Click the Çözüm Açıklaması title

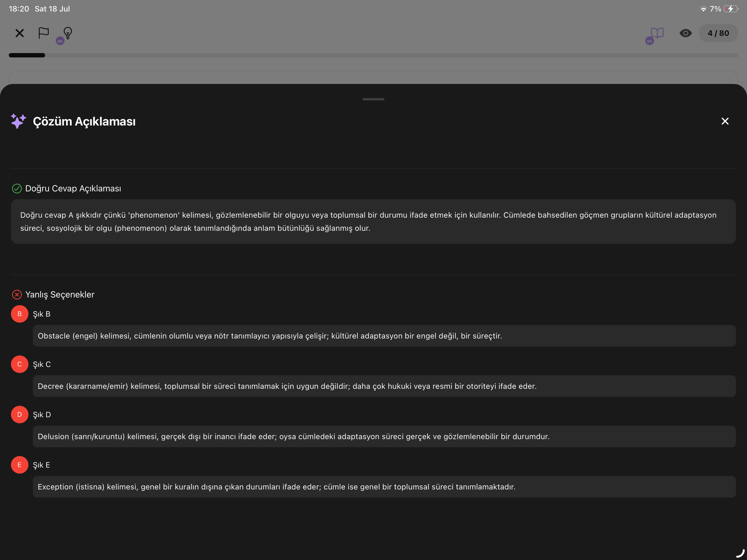[84, 122]
